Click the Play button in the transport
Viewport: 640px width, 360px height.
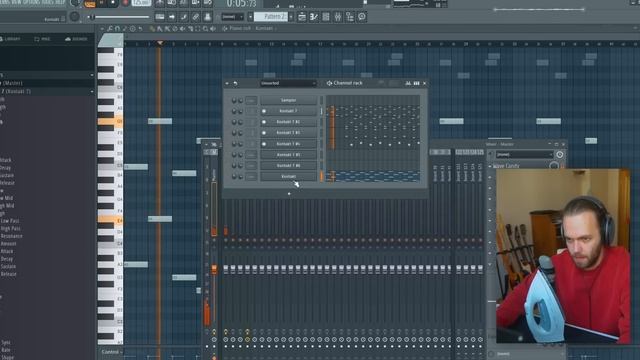tap(102, 2)
